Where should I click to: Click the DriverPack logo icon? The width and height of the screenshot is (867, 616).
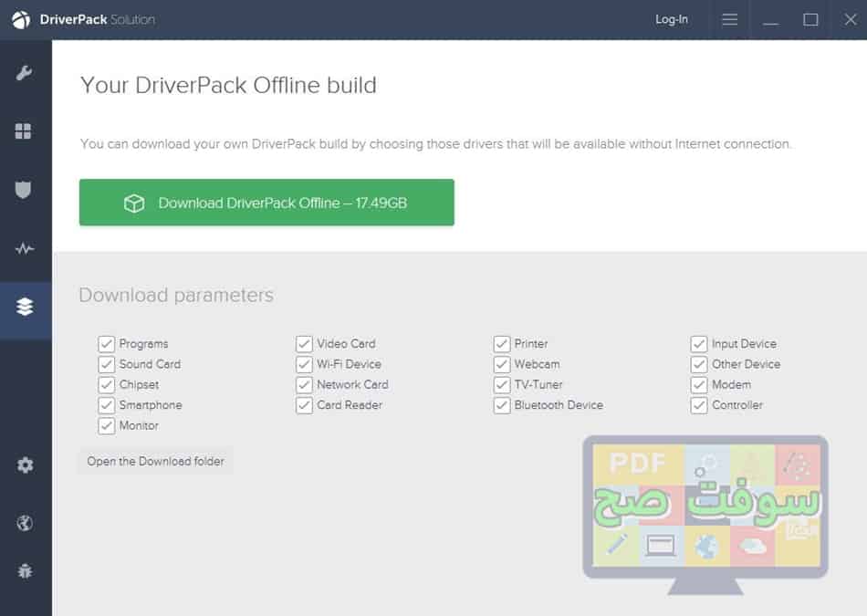[x=20, y=18]
